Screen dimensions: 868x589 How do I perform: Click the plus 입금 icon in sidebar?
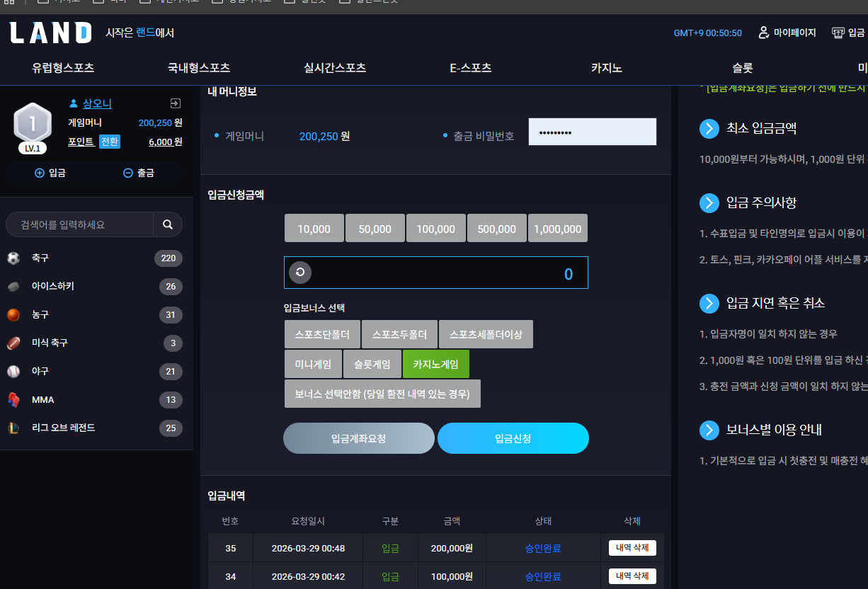tap(40, 173)
